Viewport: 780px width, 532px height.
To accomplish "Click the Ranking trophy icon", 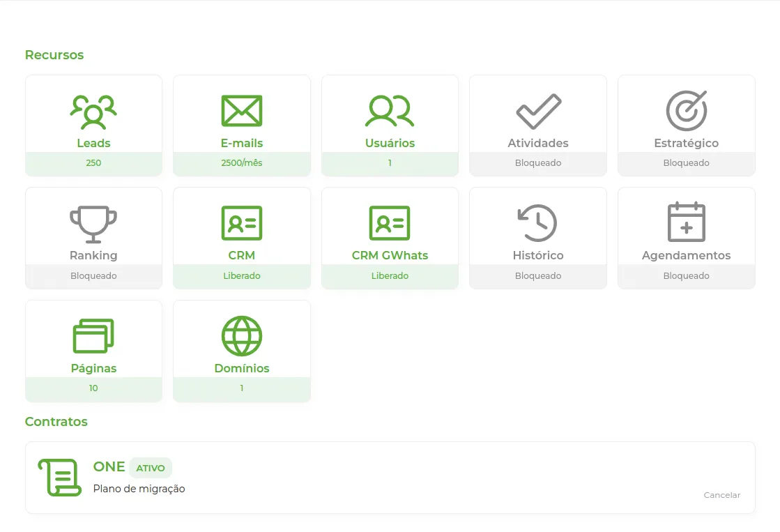I will (93, 224).
